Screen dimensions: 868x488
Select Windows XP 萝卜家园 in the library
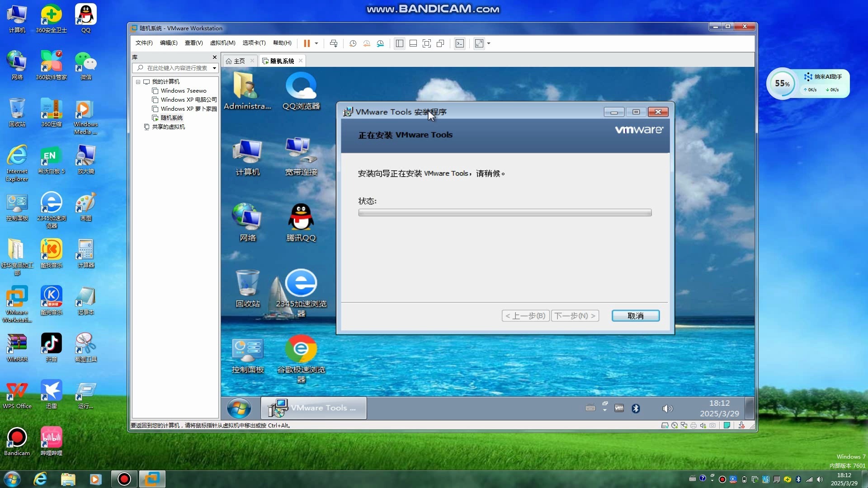pyautogui.click(x=184, y=109)
